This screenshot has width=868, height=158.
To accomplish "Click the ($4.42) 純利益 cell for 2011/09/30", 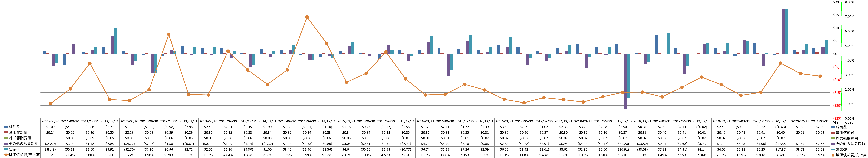I will [x=70, y=127].
